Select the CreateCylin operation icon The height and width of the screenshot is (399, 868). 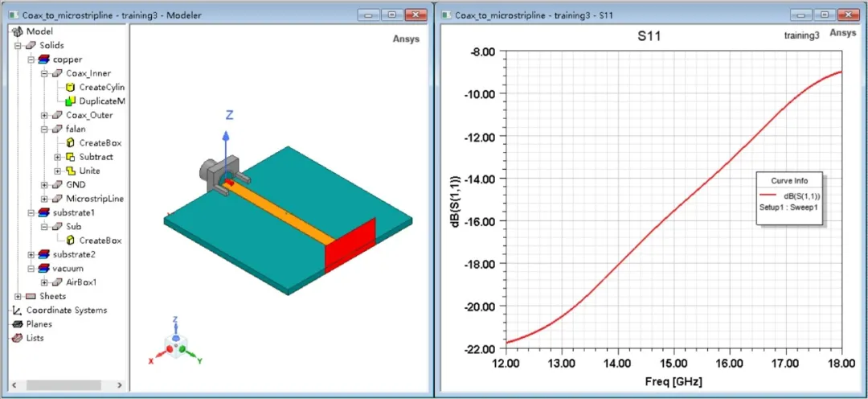click(x=70, y=87)
